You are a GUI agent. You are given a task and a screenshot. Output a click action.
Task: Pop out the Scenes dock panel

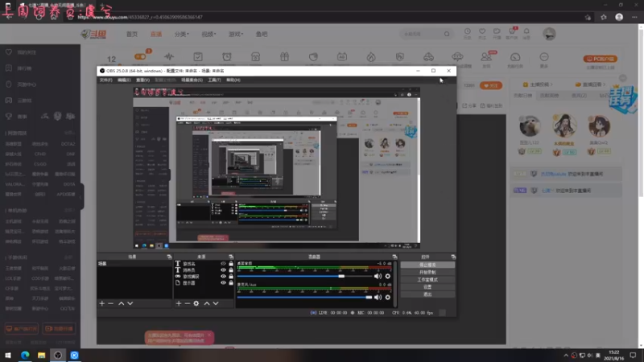(169, 257)
